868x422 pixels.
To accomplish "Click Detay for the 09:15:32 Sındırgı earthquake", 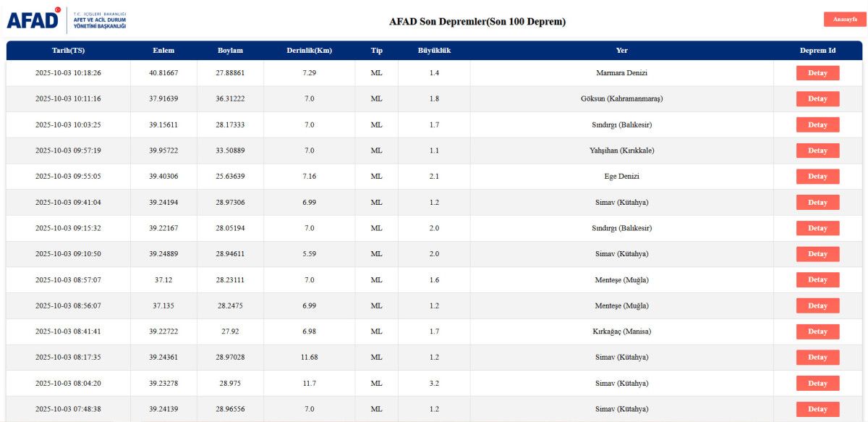I will 817,228.
